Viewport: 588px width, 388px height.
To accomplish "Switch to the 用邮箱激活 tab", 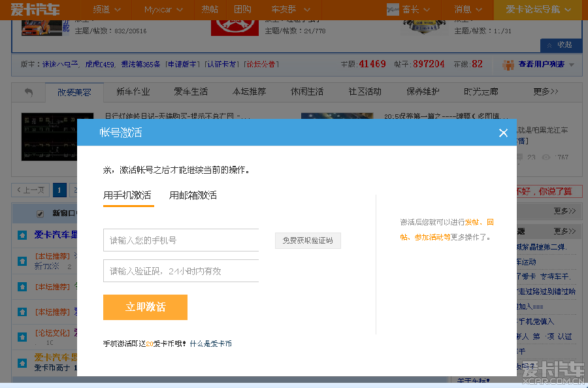I will click(x=193, y=195).
